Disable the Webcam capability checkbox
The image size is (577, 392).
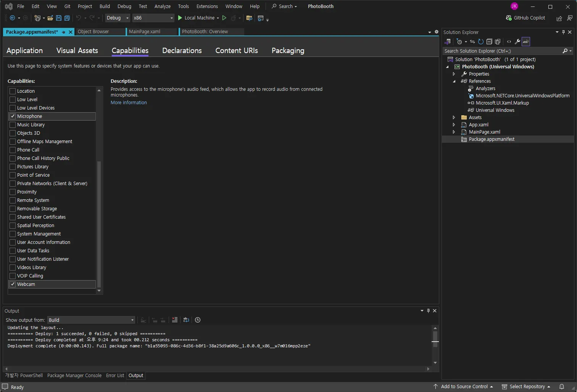[13, 284]
